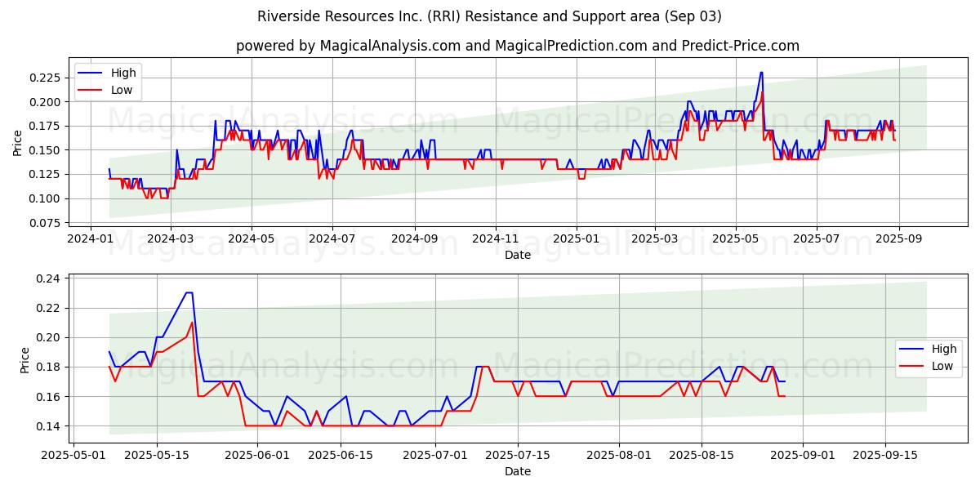The image size is (980, 490).
Task: Click the '2024-01' x-axis label
Action: click(91, 238)
